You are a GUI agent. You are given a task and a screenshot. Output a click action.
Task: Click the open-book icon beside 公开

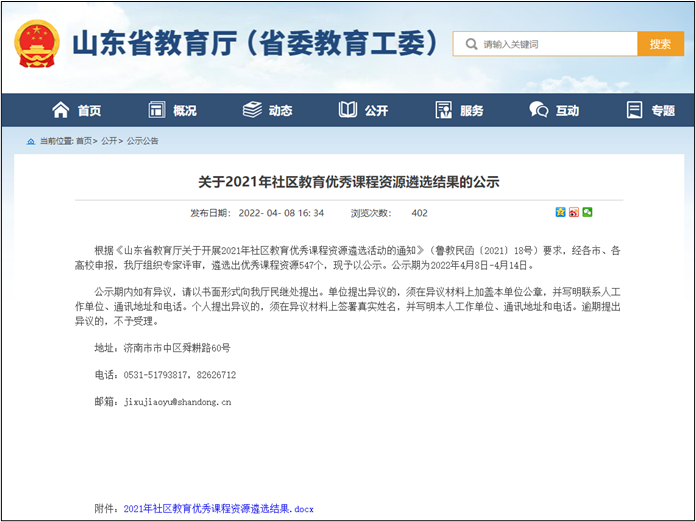pos(348,110)
